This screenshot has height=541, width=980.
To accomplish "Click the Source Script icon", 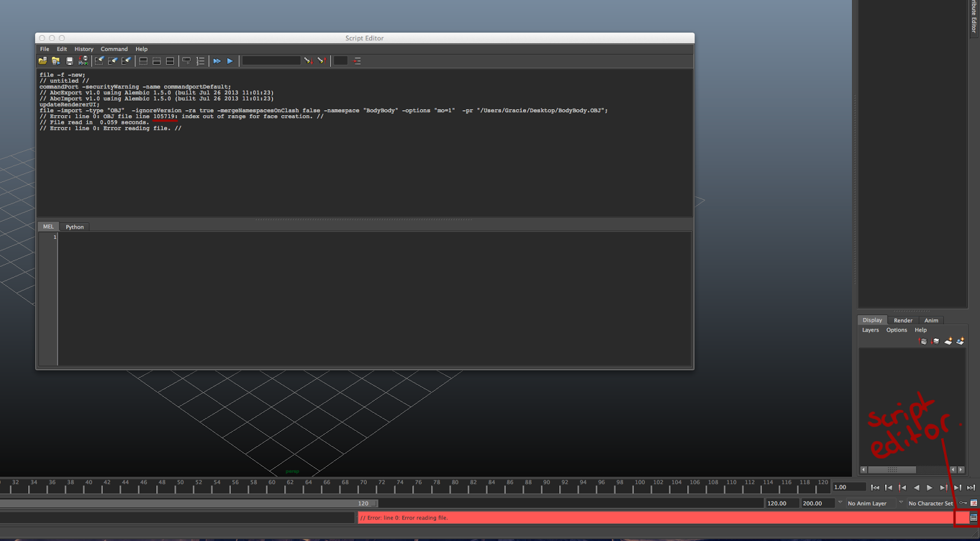I will click(56, 61).
